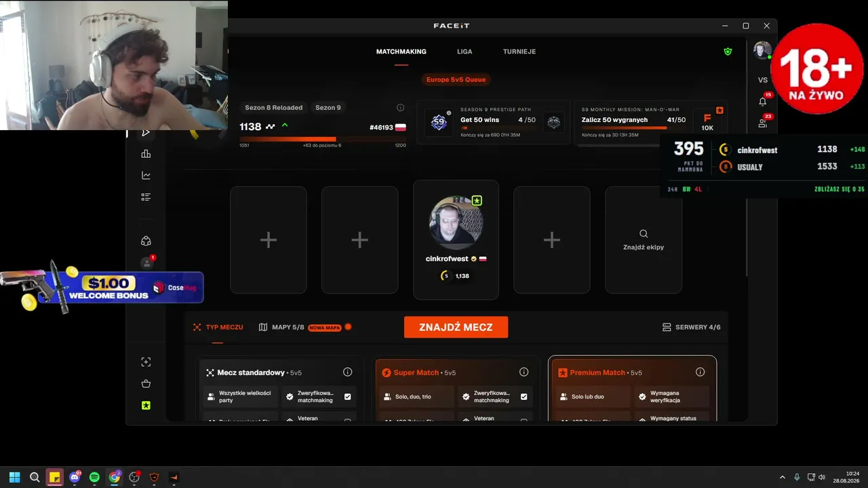Click the crosshair-plus icon in left sidebar

click(x=146, y=362)
